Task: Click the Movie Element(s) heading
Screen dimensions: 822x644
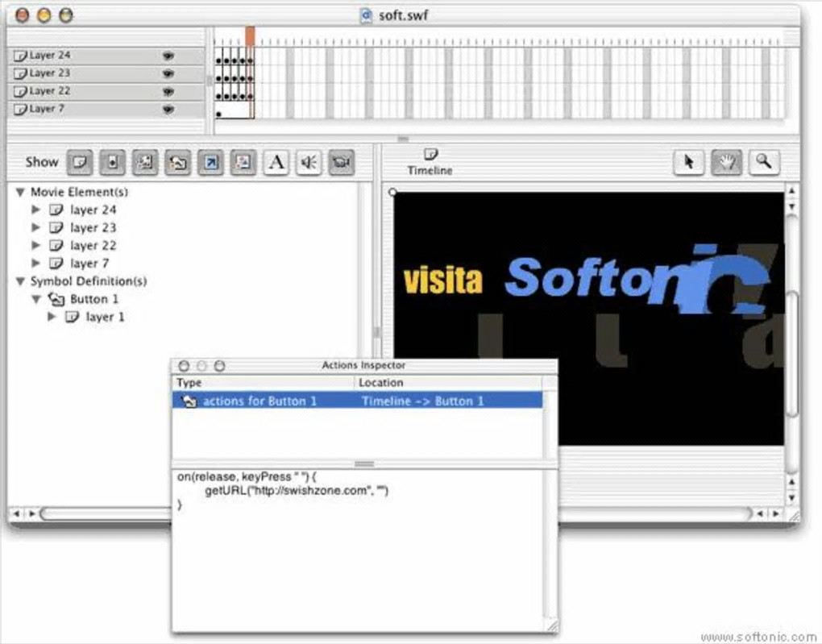Action: (79, 192)
